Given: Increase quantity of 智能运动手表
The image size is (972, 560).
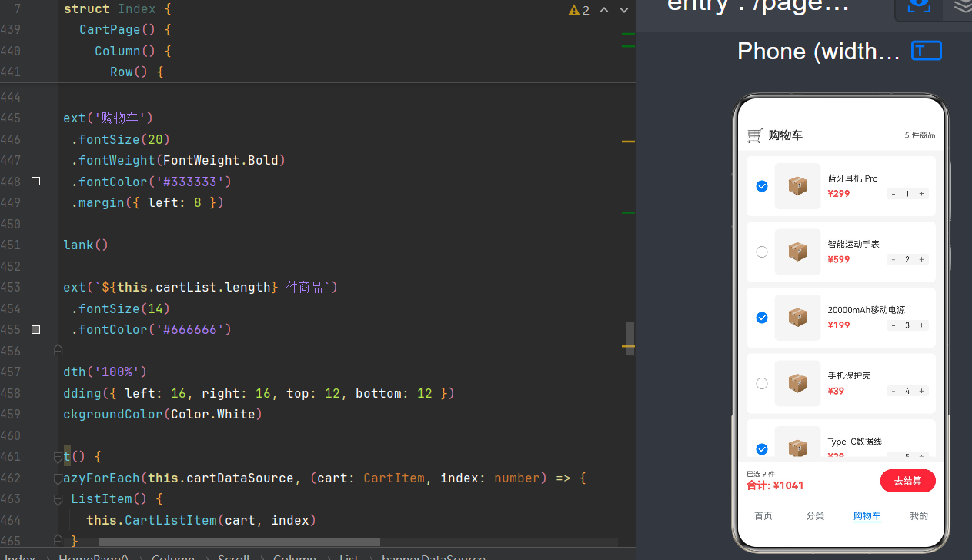Looking at the screenshot, I should [921, 259].
